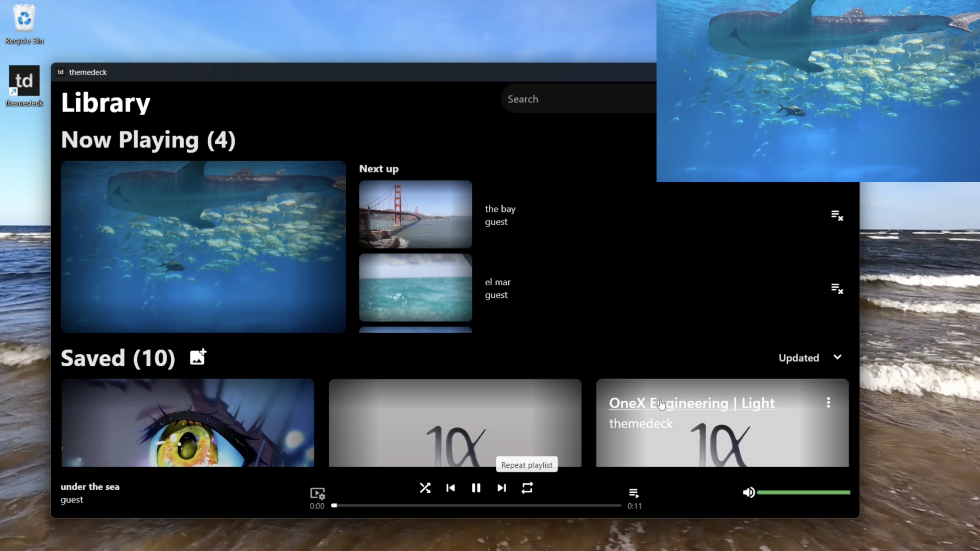Open the three-dot menu on OneX Engineering card
Viewport: 980px width, 551px height.
[x=828, y=403]
